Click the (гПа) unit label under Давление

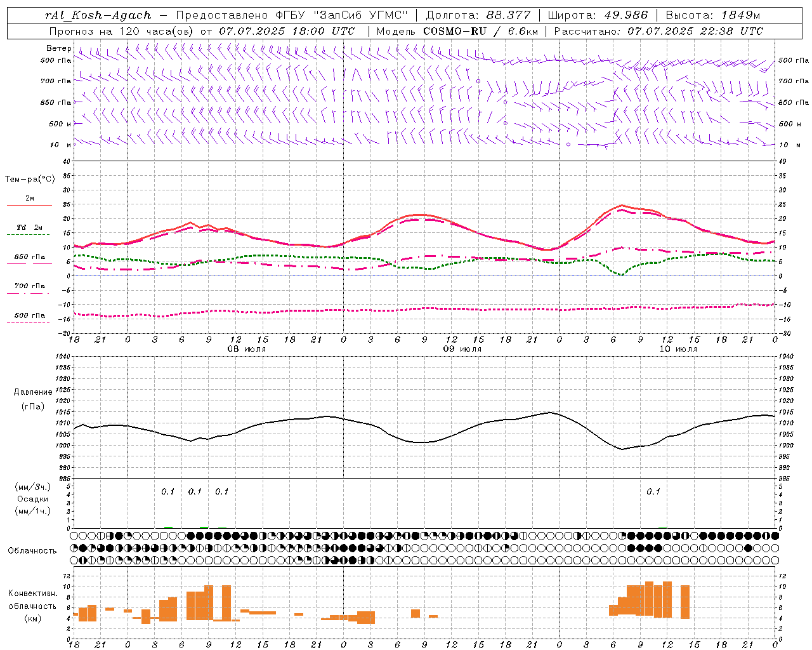pyautogui.click(x=33, y=407)
